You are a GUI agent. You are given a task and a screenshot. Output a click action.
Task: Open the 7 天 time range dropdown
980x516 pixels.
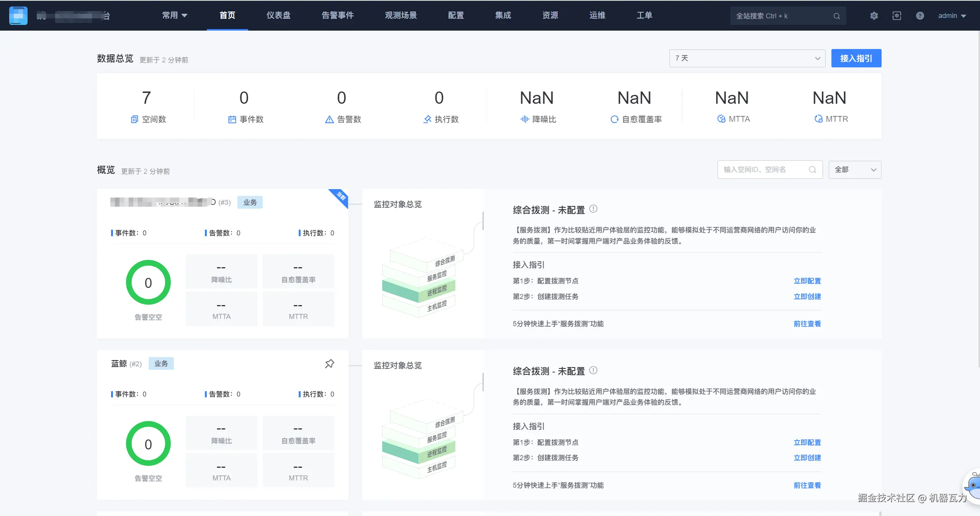[747, 58]
